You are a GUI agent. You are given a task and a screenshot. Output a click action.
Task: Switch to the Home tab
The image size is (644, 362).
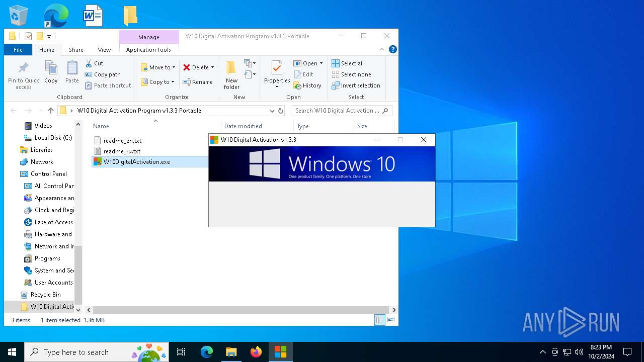click(47, 50)
